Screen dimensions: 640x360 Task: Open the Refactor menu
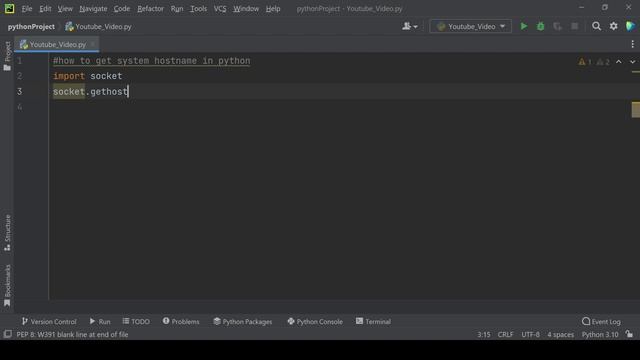click(150, 9)
